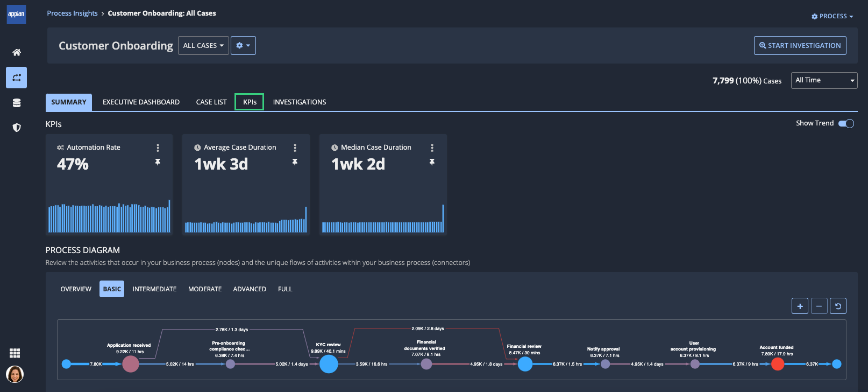
Task: Open the All Time period dropdown
Action: coord(824,80)
